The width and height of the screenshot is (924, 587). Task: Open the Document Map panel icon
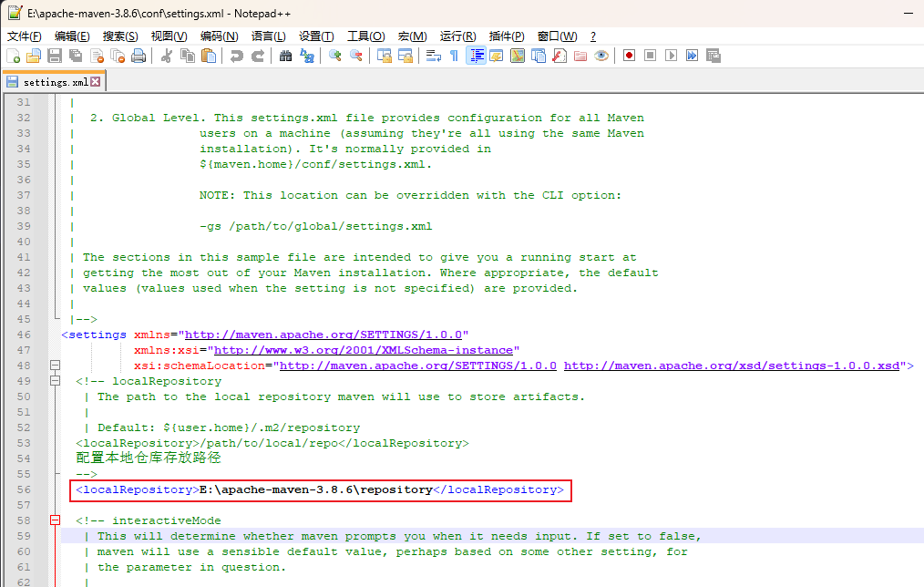tap(518, 56)
